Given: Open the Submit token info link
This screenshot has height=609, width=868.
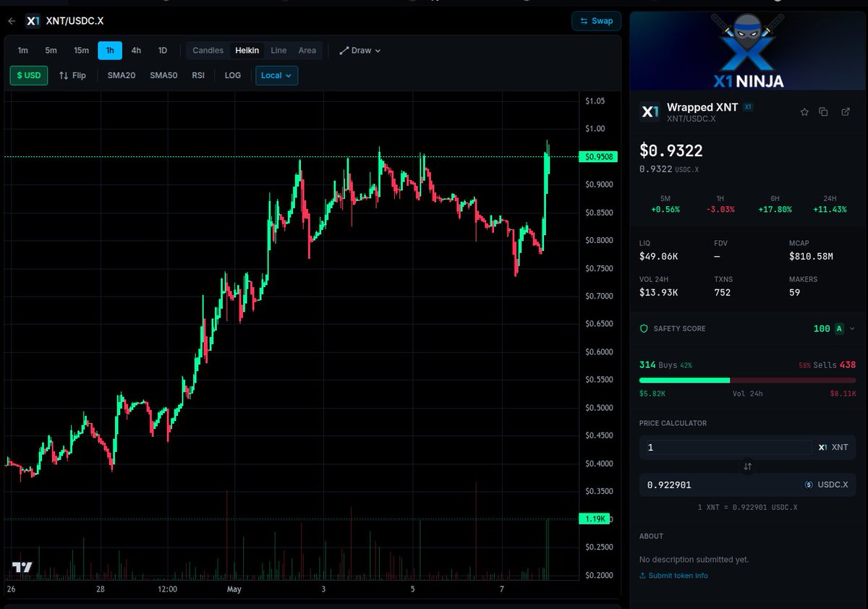Looking at the screenshot, I should 673,576.
